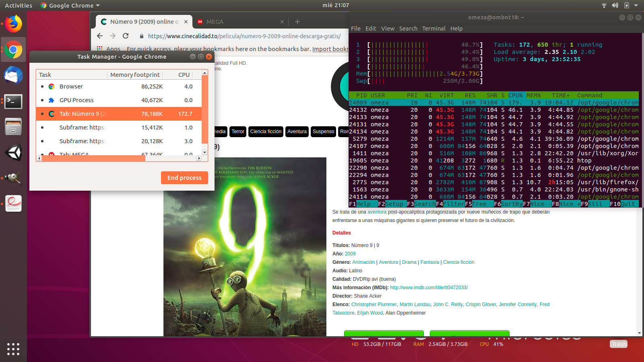Open the terminal Edit menu
This screenshot has height=362, width=644.
coord(371,29)
